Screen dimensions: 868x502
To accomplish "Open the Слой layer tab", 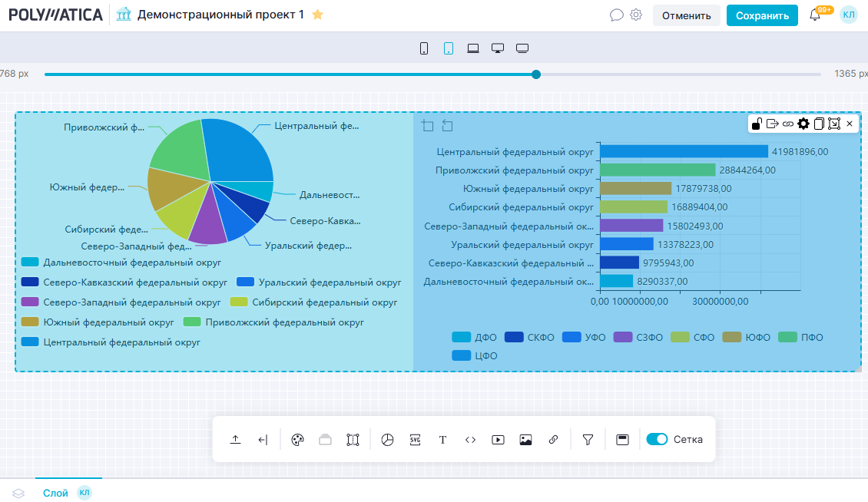I will click(x=55, y=493).
